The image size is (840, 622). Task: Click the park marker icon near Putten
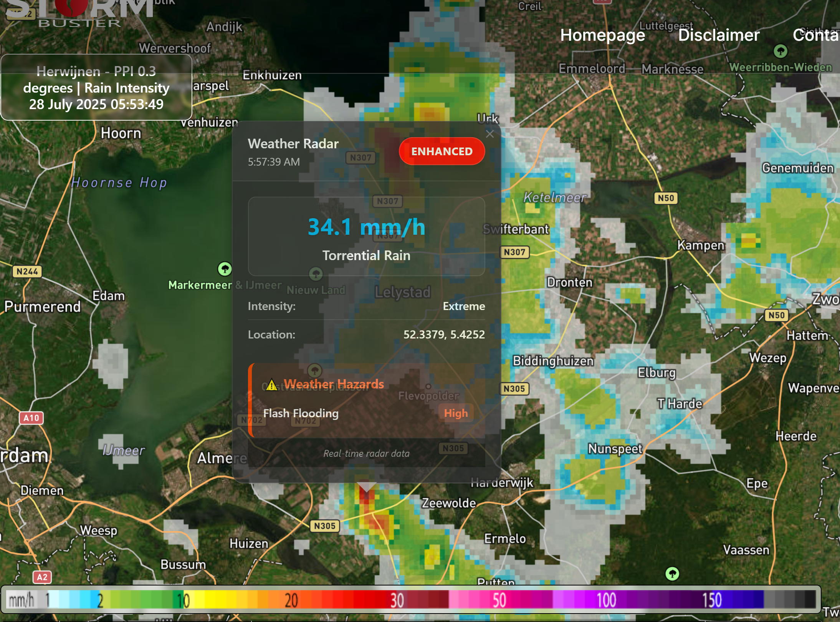672,574
